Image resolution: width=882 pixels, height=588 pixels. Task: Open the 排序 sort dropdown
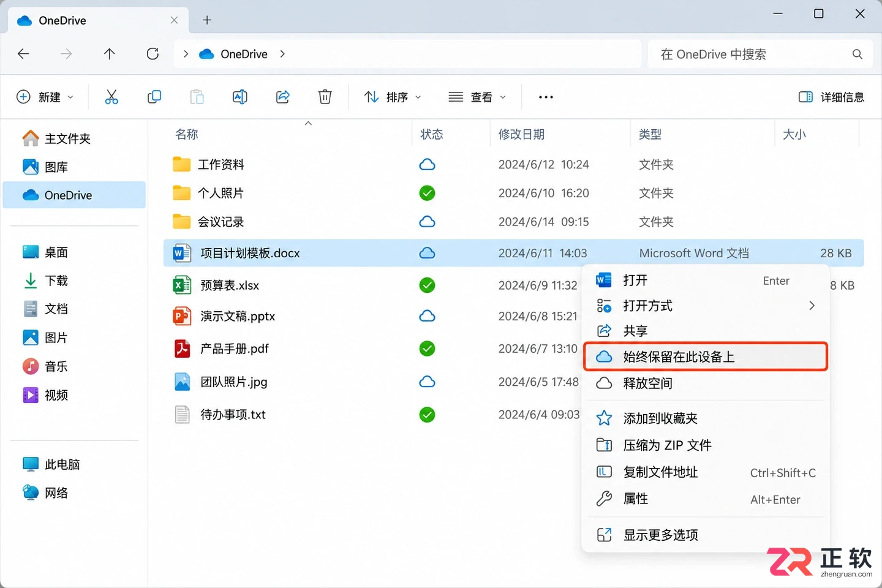tap(393, 97)
